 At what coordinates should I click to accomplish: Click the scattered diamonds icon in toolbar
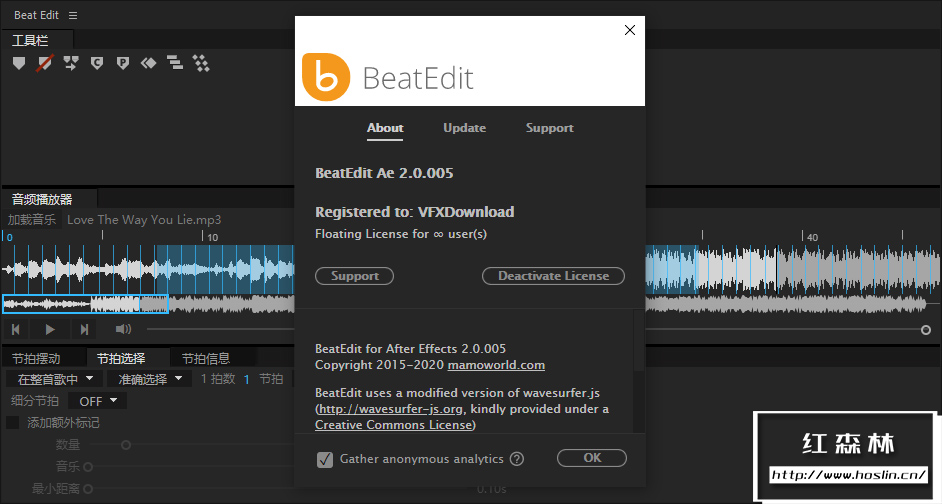(x=201, y=63)
